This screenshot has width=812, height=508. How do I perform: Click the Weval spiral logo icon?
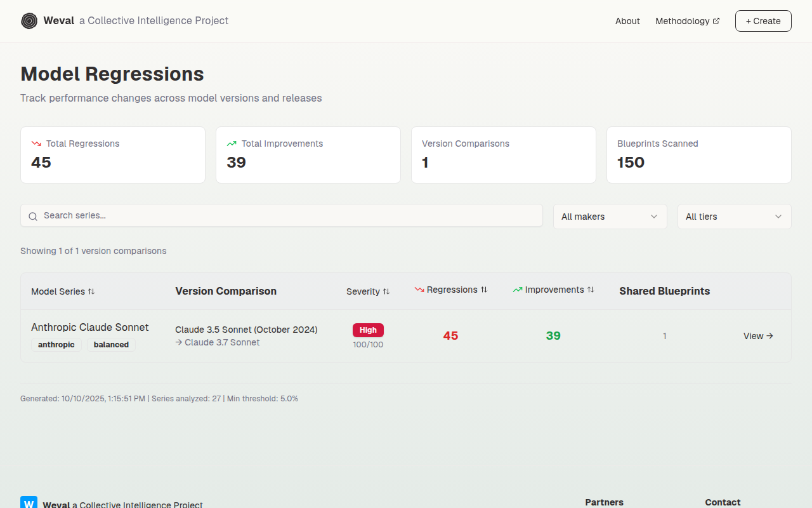pos(29,21)
